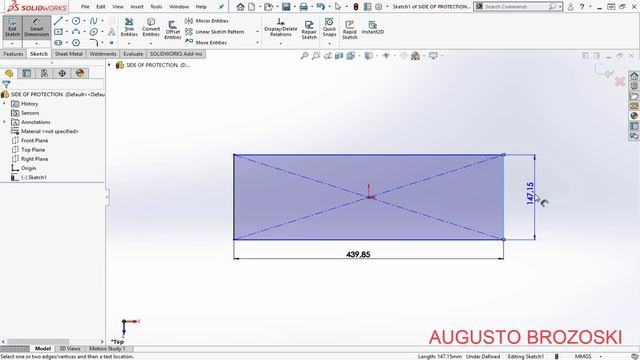
Task: Open Display/Delete Relations tool
Action: tap(280, 27)
